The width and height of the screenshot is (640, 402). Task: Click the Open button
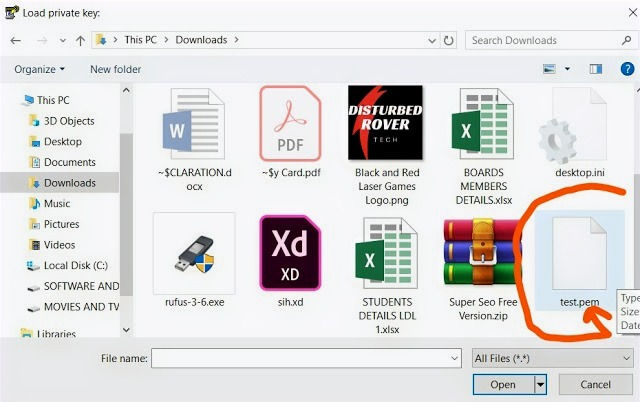[x=503, y=384]
